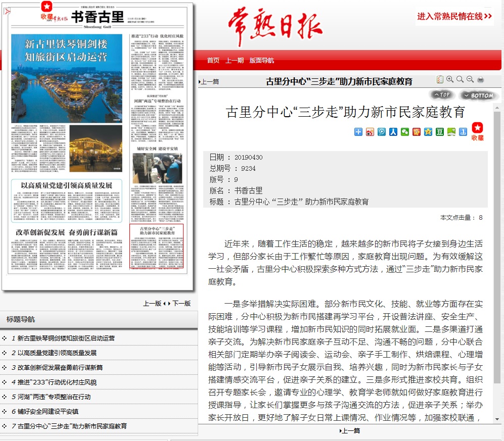Open headline 7 古里分中心"三步走"助力新市民家庭教育
The image size is (504, 441).
72,426
